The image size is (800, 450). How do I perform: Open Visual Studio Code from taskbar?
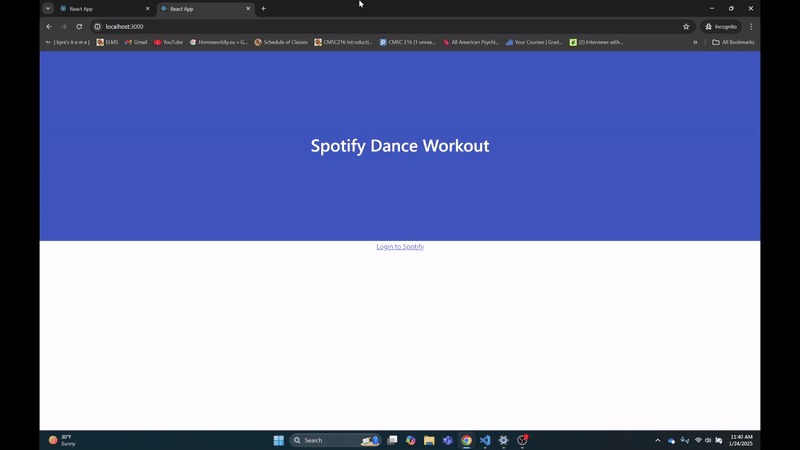pyautogui.click(x=485, y=440)
